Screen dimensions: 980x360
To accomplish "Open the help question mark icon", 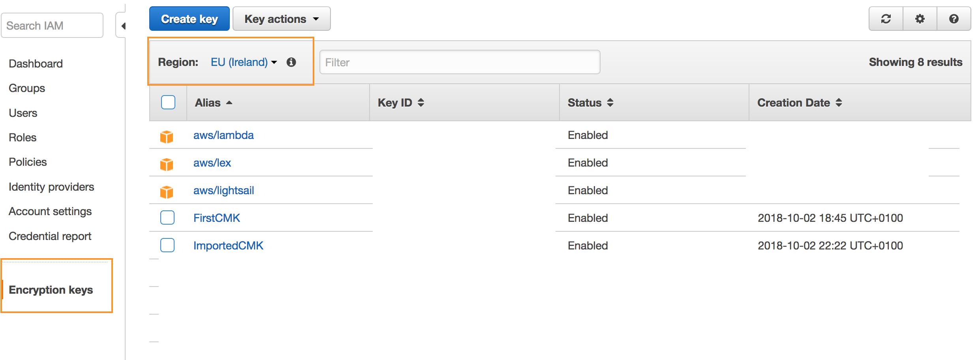I will click(954, 19).
